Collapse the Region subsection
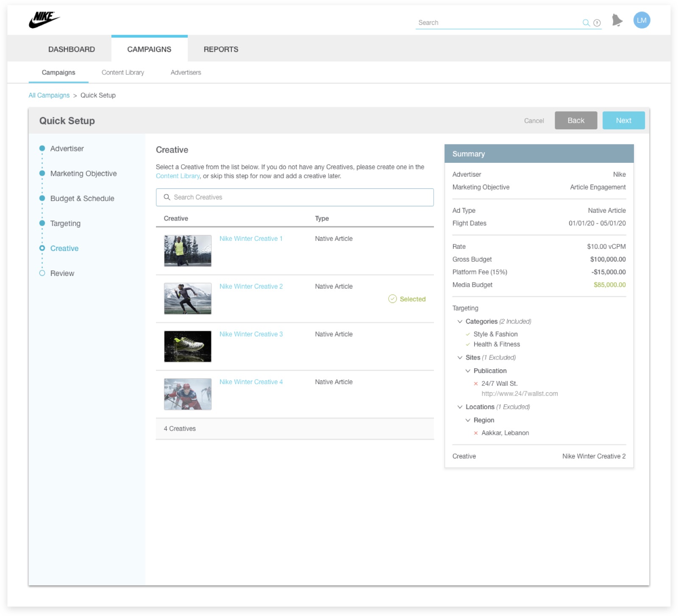Viewport: 678px width, 616px height. [468, 420]
